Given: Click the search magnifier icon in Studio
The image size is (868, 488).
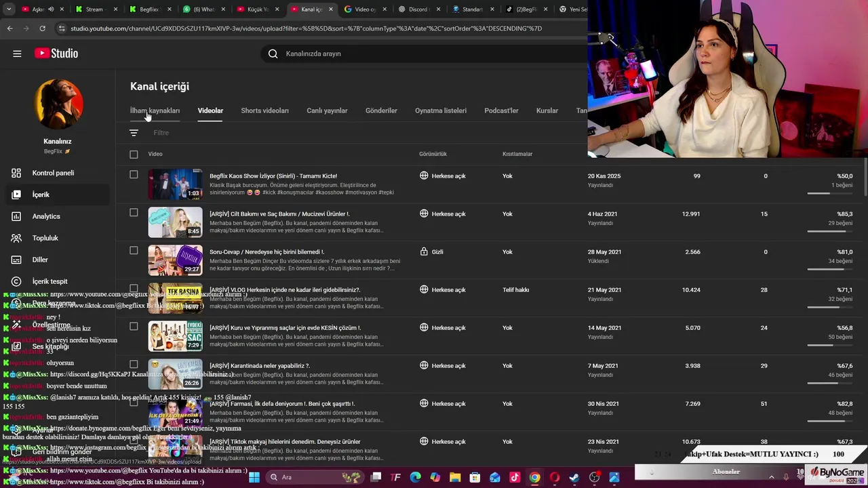Looking at the screenshot, I should 273,54.
